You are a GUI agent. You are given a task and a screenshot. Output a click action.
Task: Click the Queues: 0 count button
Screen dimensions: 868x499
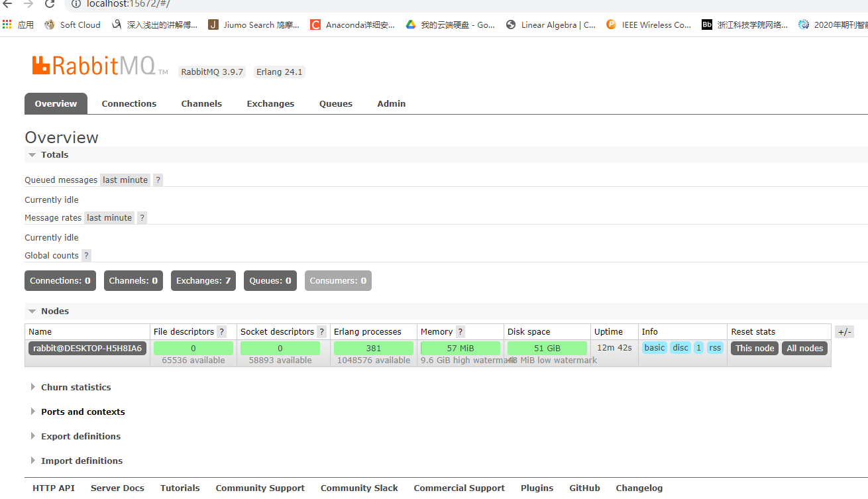270,280
